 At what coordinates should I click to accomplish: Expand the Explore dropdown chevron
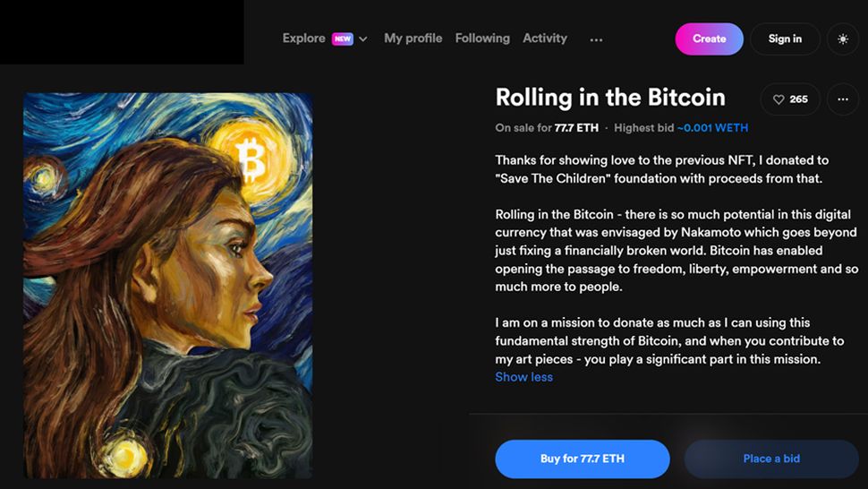coord(363,39)
